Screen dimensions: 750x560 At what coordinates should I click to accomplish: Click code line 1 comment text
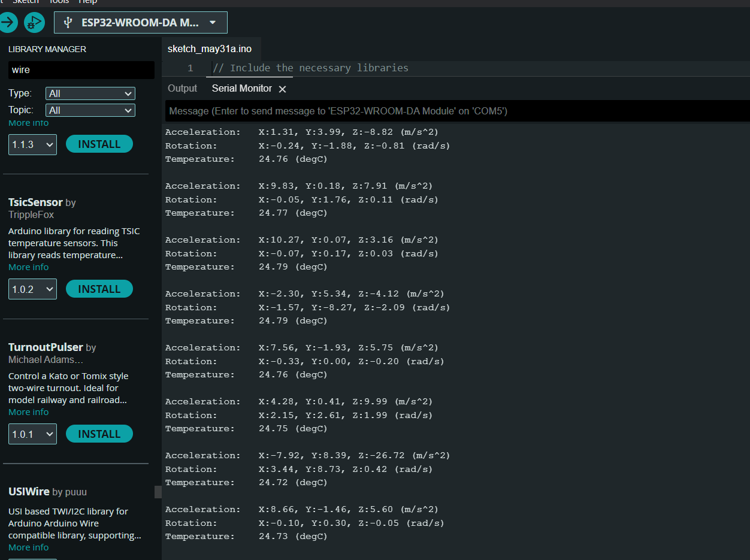coord(310,68)
